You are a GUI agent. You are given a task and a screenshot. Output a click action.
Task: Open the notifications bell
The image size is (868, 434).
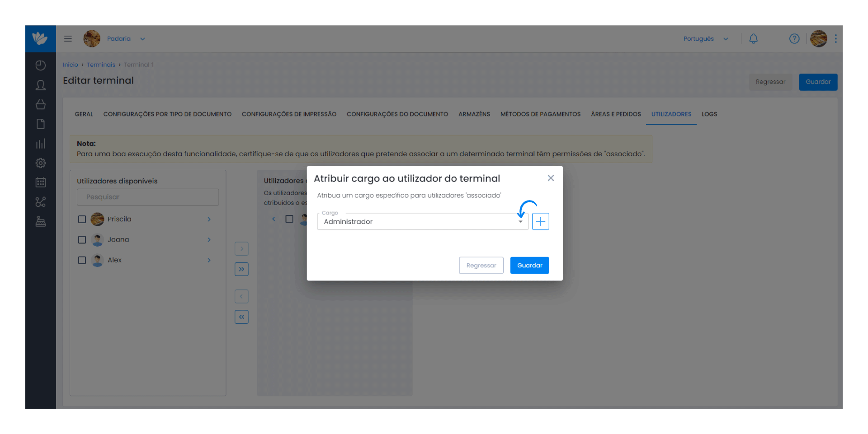point(753,39)
